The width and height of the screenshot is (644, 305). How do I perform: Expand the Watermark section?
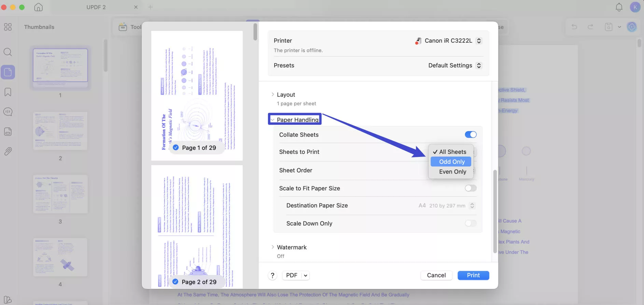pyautogui.click(x=272, y=247)
